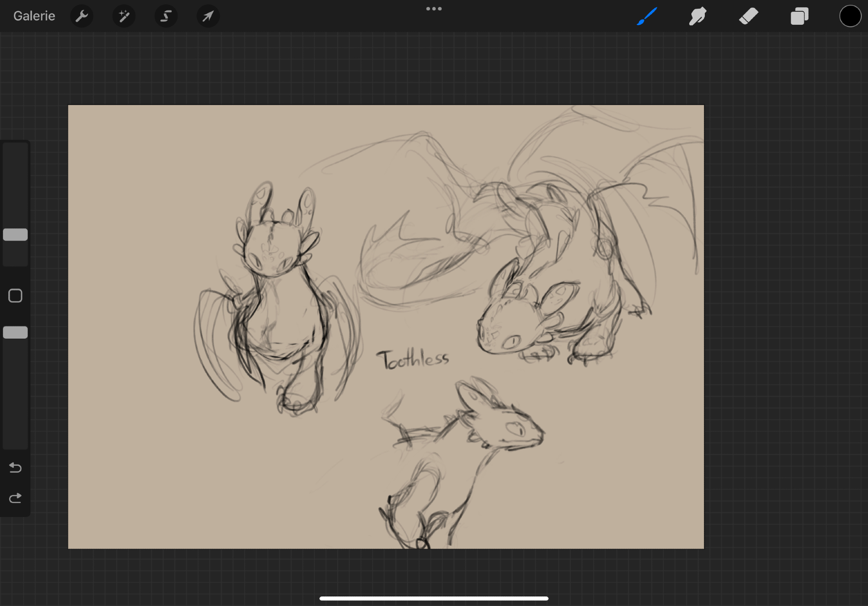Click the brush size slider handle
The image size is (868, 606).
point(15,234)
